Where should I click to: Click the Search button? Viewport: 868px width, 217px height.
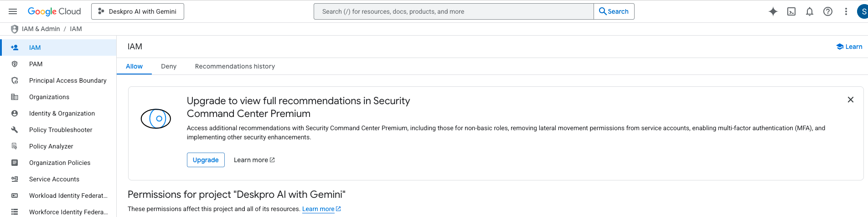click(x=614, y=11)
